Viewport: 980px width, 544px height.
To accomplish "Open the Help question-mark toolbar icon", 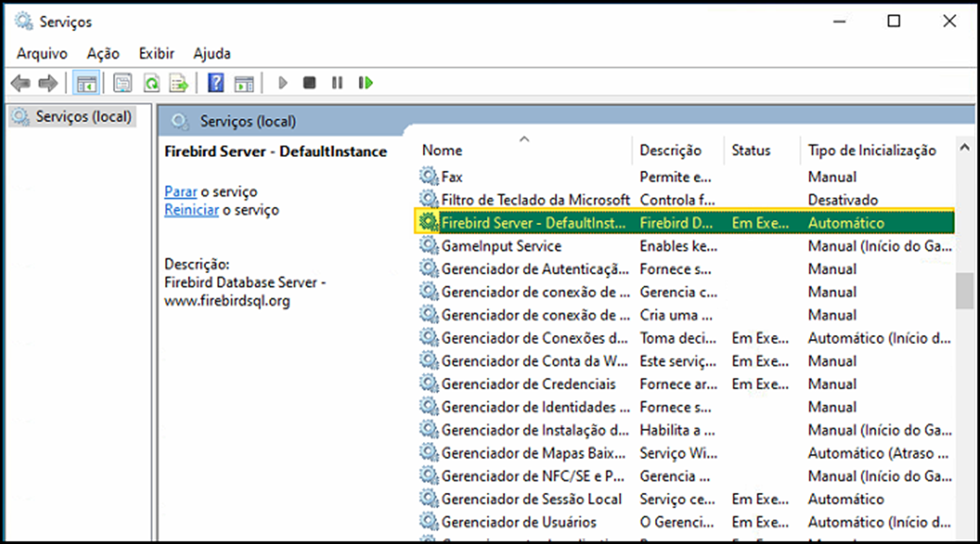I will (215, 82).
